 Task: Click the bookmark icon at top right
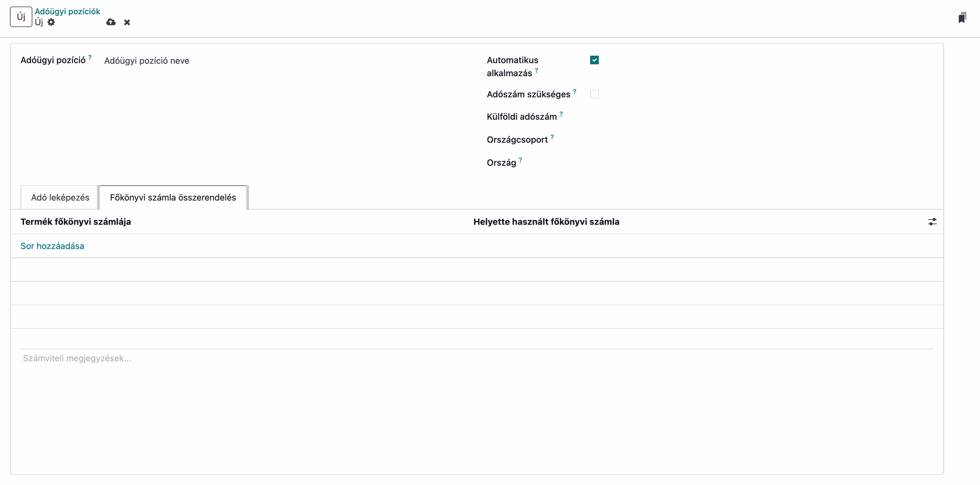[x=962, y=18]
